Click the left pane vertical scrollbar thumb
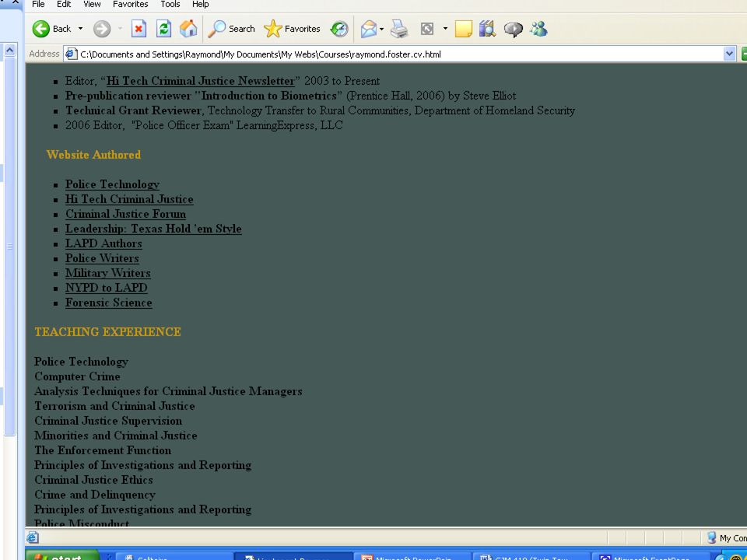This screenshot has height=560, width=747. coord(9,247)
